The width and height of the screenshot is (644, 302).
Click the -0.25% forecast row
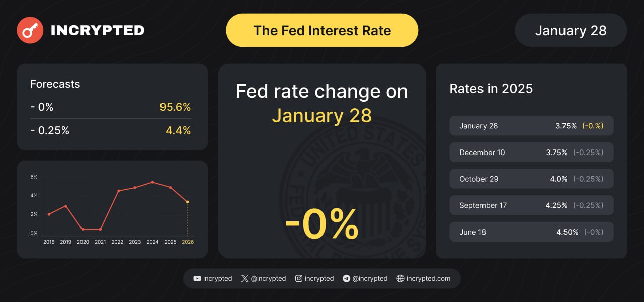[111, 131]
